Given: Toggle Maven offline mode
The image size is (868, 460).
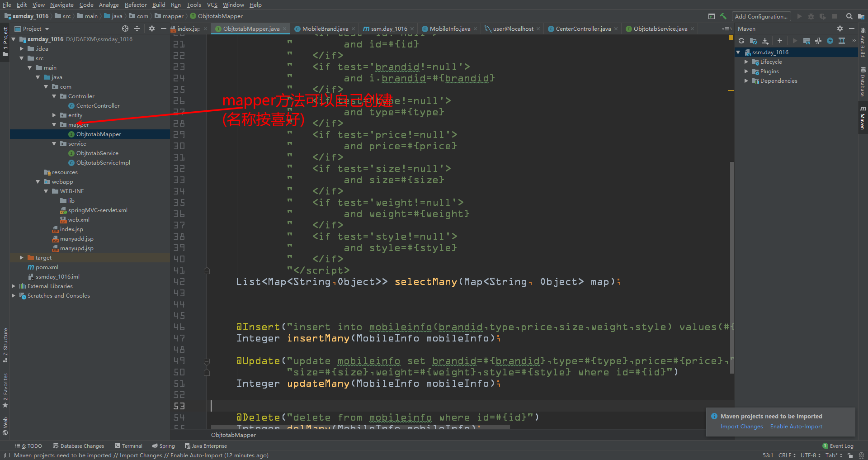Looking at the screenshot, I should [x=818, y=41].
